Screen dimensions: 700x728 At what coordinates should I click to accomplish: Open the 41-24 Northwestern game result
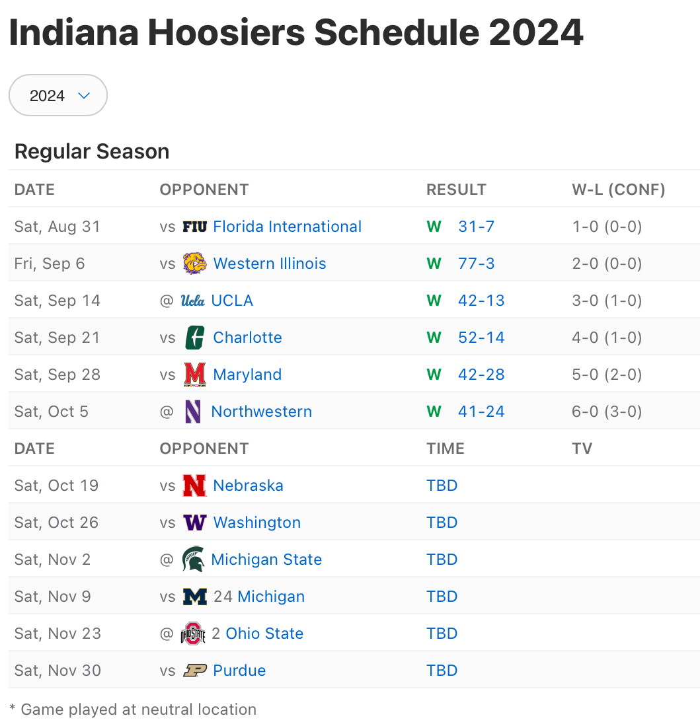(x=481, y=412)
